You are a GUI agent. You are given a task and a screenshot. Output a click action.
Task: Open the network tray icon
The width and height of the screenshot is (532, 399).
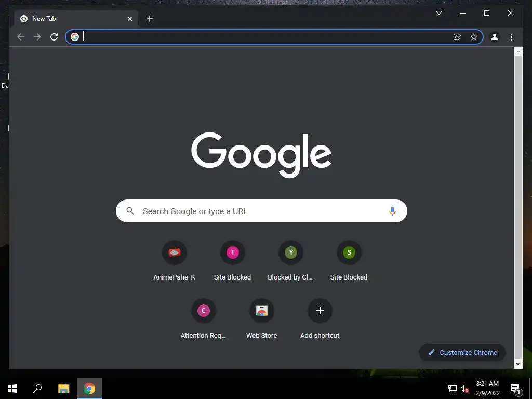(x=452, y=389)
